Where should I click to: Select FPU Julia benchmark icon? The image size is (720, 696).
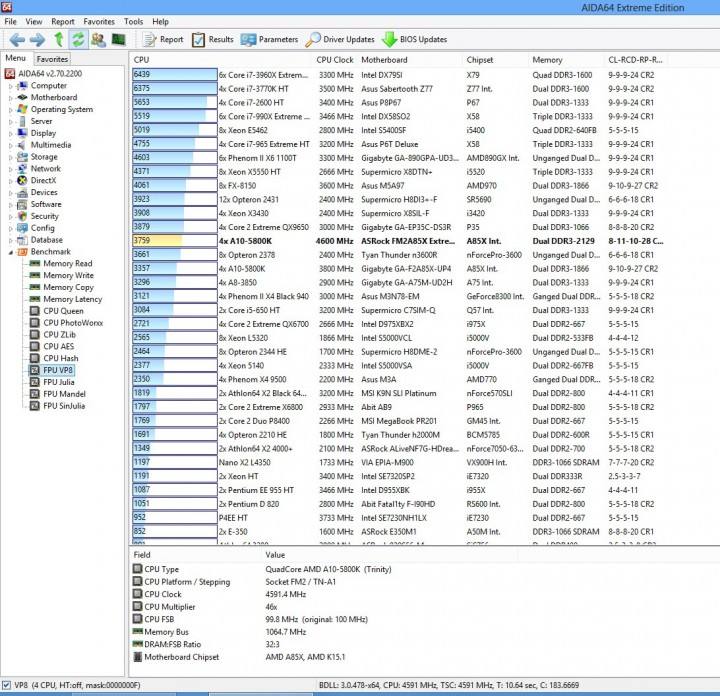click(x=34, y=382)
